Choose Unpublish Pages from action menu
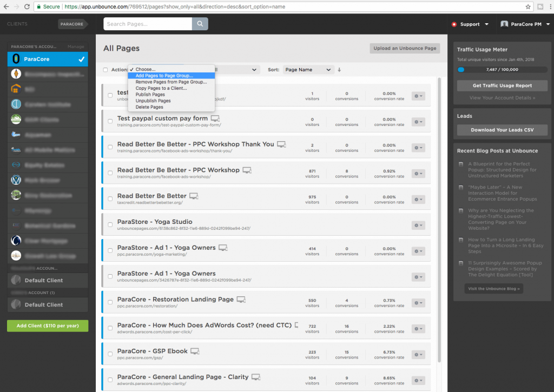The height and width of the screenshot is (392, 554). tap(172, 101)
